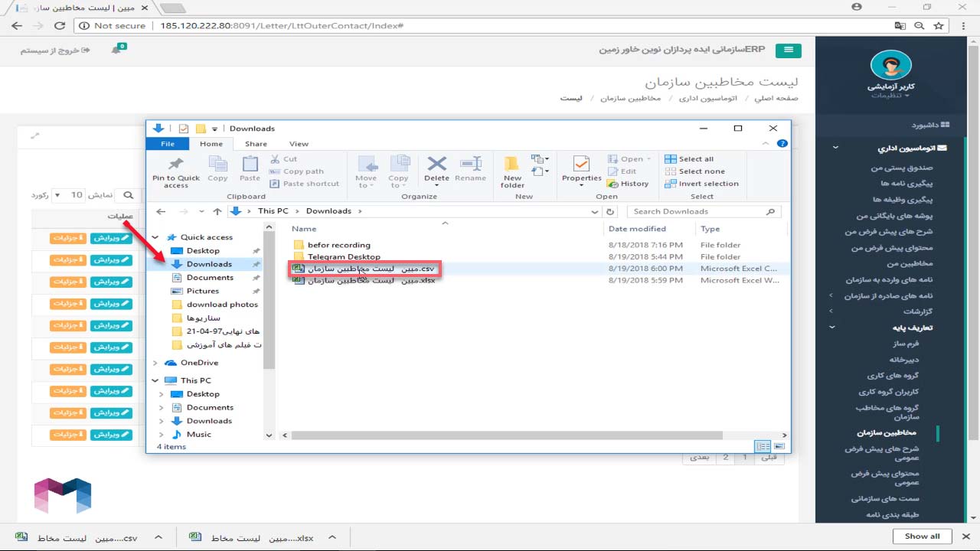Click Rename in the Organize group

tap(470, 170)
